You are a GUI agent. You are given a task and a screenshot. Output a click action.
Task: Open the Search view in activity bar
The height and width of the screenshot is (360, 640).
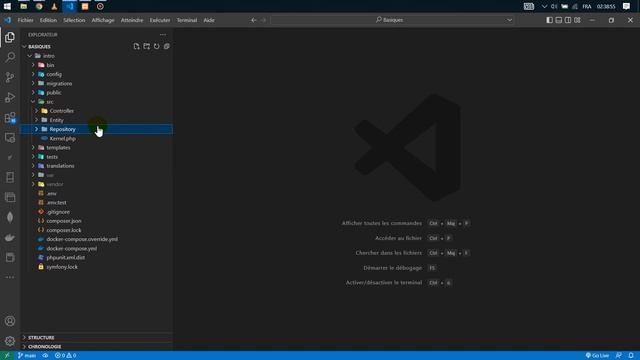pyautogui.click(x=10, y=57)
